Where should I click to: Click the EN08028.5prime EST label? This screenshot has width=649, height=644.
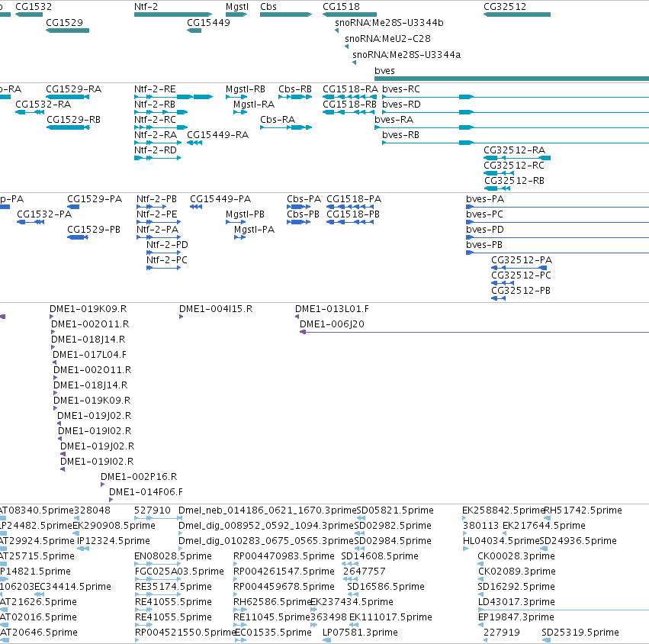click(172, 555)
